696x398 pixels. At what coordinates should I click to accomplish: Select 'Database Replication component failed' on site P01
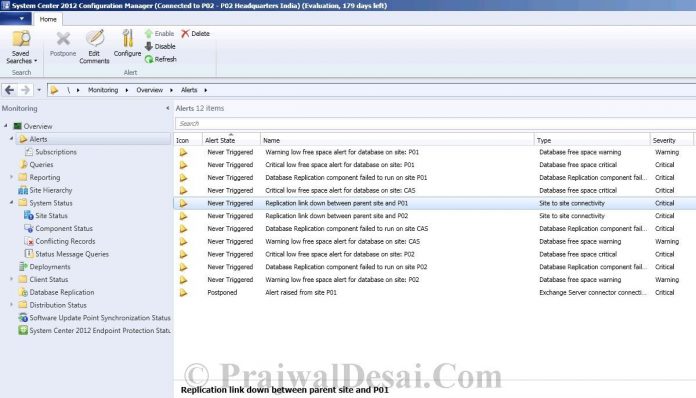[435, 177]
